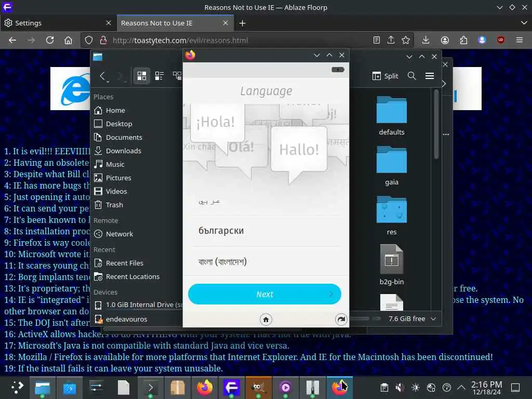The width and height of the screenshot is (532, 399).
Task: Open clock showing 2:16 PM
Action: [486, 388]
